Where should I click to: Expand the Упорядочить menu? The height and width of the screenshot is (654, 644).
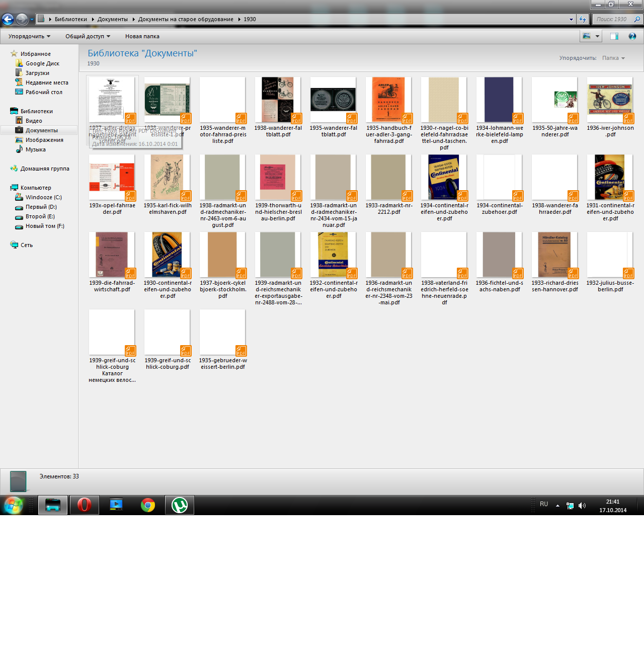click(x=29, y=36)
